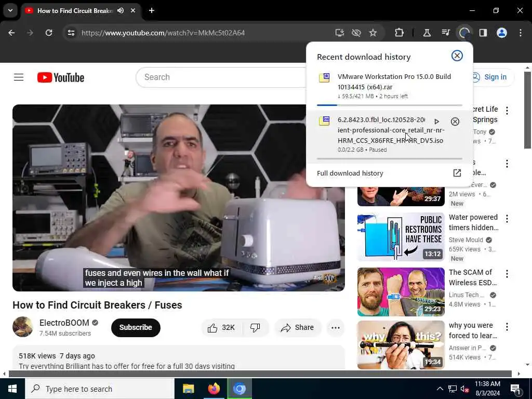Open Water powered timers hidden title
The width and height of the screenshot is (532, 399).
point(474,222)
